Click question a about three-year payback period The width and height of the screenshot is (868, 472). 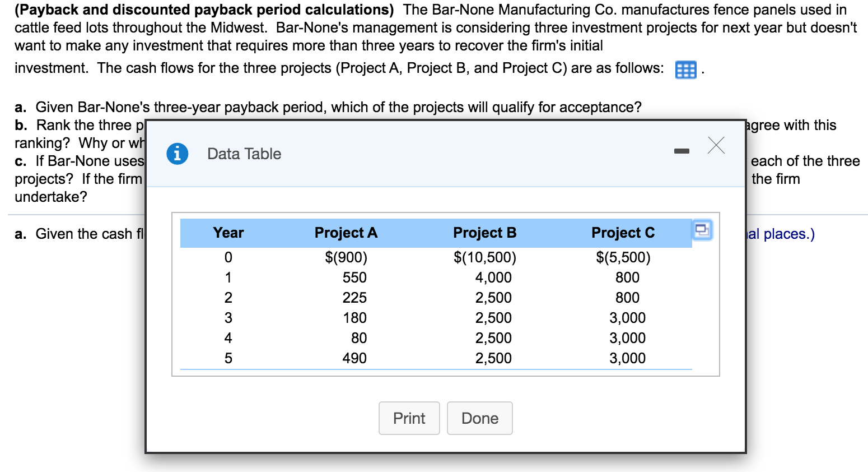[x=328, y=107]
